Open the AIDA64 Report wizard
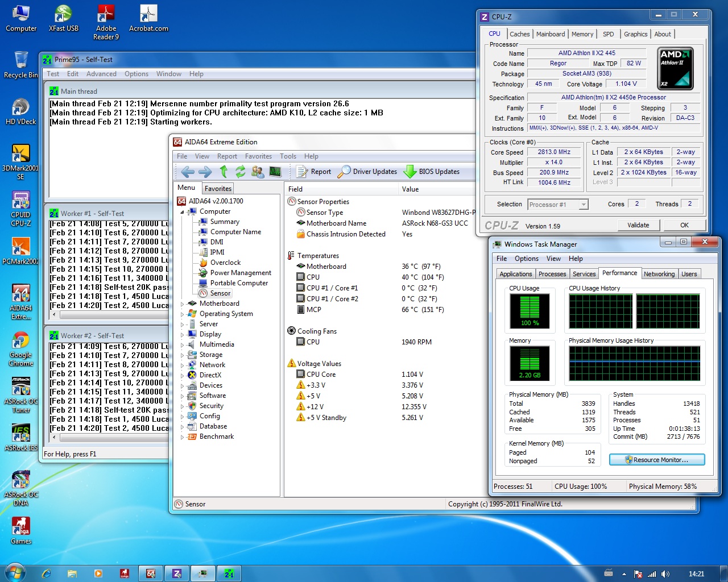This screenshot has height=582, width=728. coord(314,172)
